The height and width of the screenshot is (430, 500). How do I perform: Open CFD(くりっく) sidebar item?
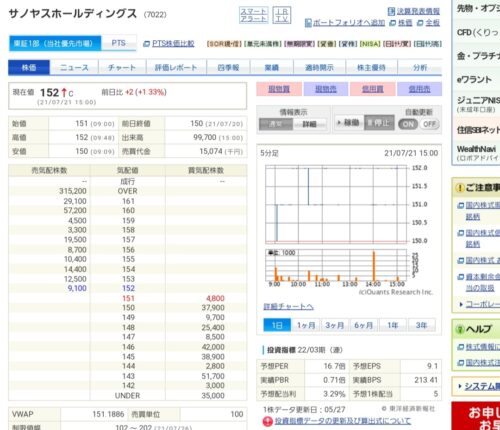(x=477, y=32)
